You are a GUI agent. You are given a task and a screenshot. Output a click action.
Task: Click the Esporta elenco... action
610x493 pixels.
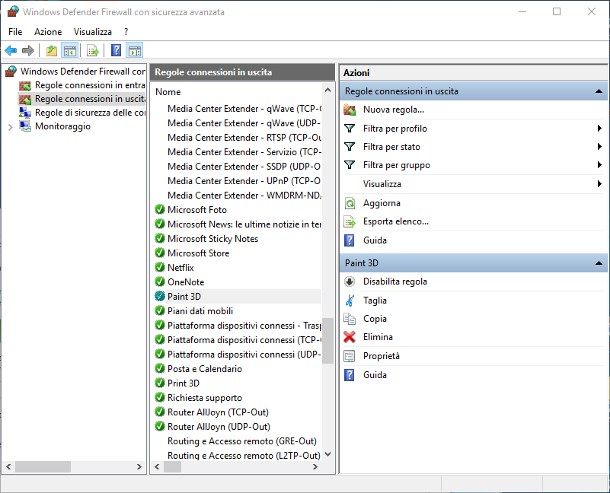(x=396, y=221)
